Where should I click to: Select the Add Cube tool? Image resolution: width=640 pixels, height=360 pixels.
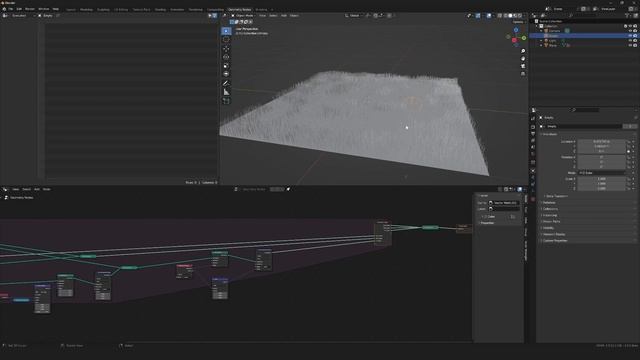click(x=226, y=101)
